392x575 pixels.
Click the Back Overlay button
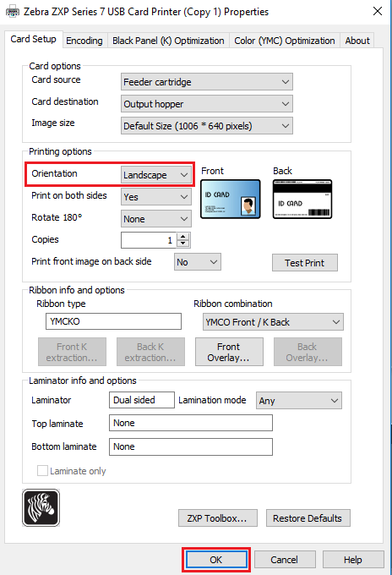(308, 352)
